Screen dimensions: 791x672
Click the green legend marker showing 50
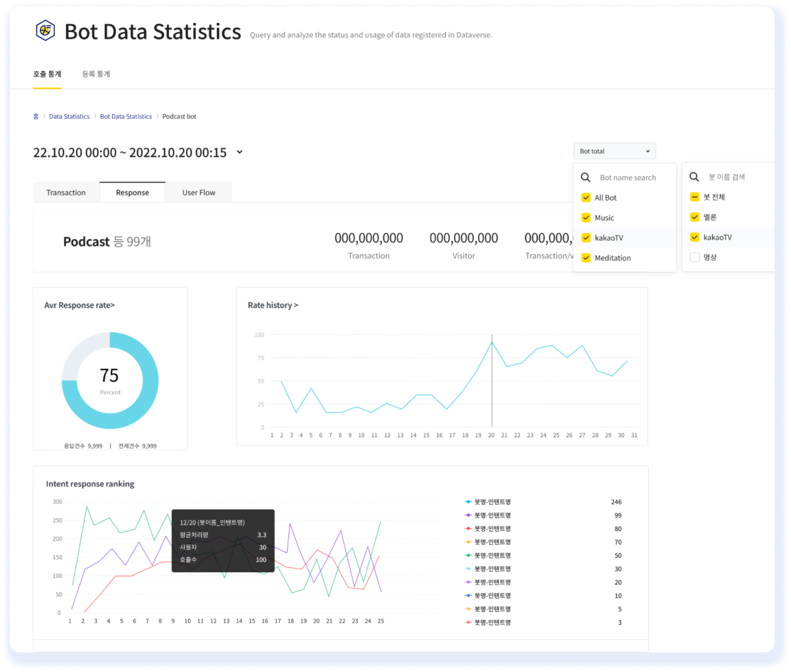pyautogui.click(x=469, y=555)
